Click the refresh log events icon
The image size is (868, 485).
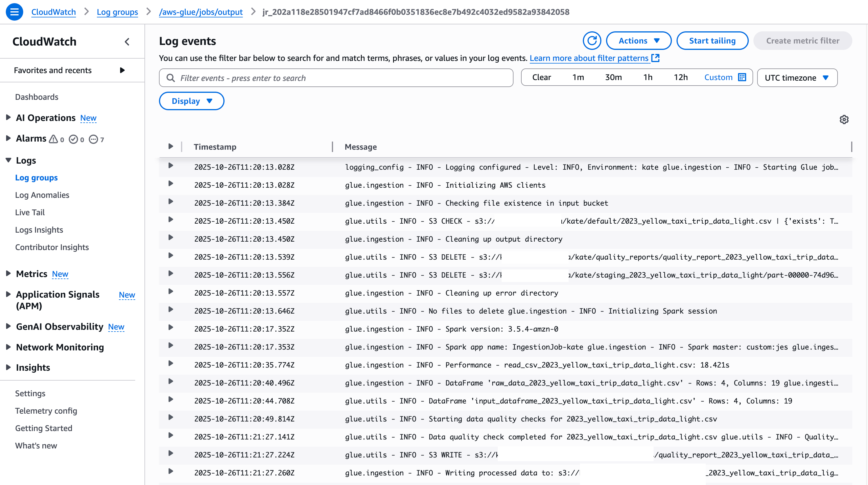click(x=592, y=41)
